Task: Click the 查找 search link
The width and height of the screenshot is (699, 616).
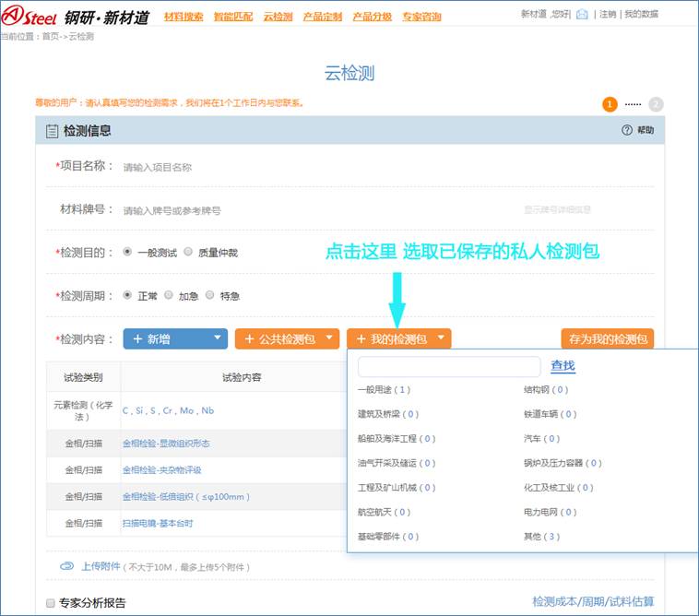Action: tap(563, 366)
